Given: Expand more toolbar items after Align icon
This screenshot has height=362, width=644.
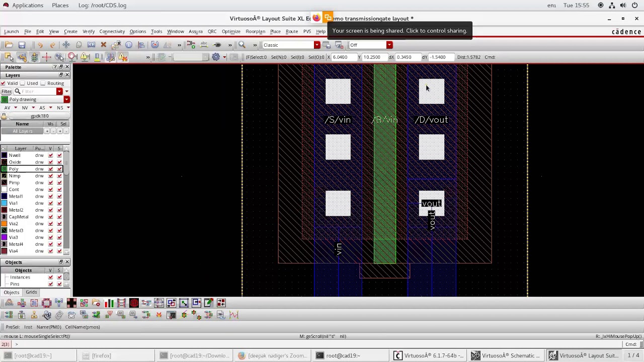Looking at the screenshot, I should pos(179,45).
